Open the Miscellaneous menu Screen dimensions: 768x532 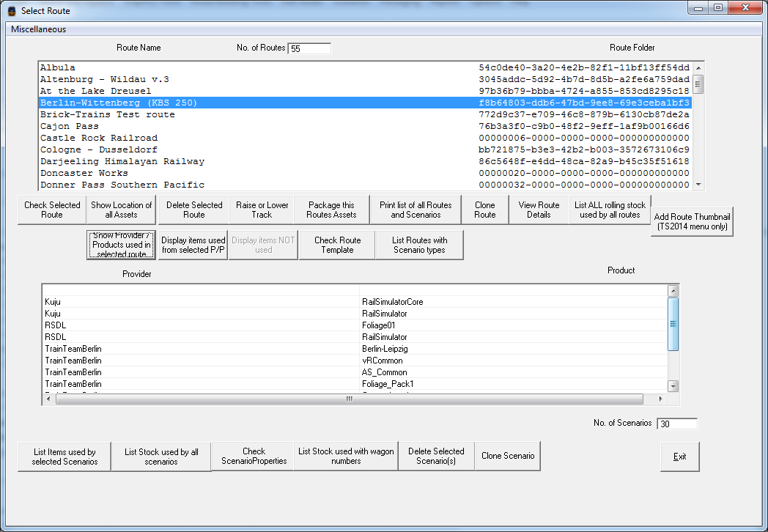tap(38, 29)
